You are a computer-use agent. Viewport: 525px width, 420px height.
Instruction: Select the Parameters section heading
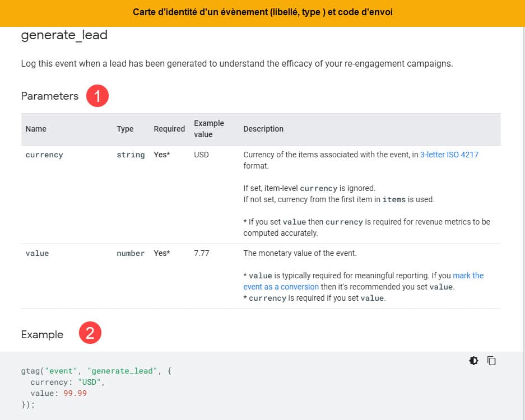coord(49,96)
